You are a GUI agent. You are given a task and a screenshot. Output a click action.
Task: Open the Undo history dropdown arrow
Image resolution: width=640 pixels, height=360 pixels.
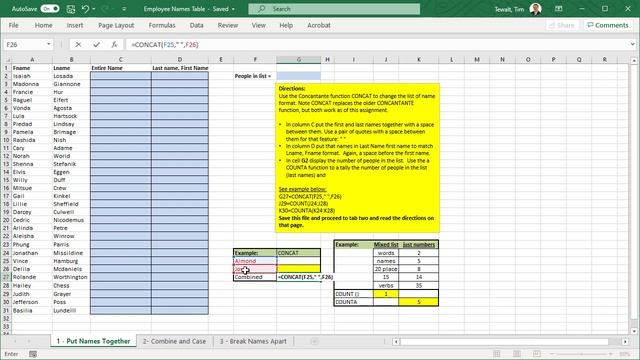click(x=93, y=9)
